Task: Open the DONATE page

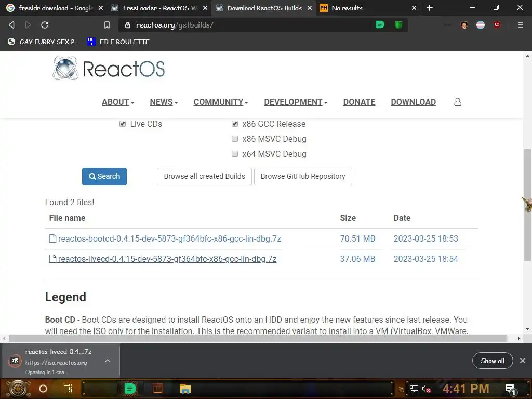Action: [360, 102]
